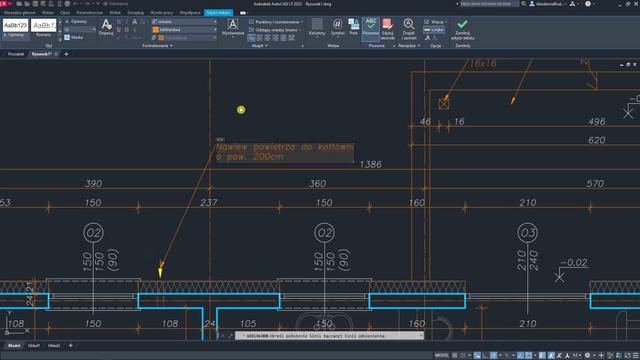Screen dimensions: 640x360
Task: Click the workspace switching gear icon
Action: [x=587, y=356]
